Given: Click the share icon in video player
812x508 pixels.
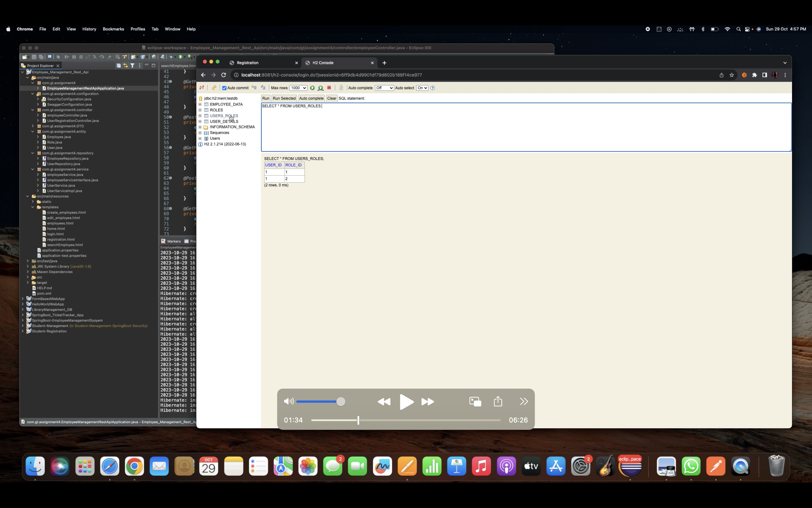Looking at the screenshot, I should [x=498, y=401].
